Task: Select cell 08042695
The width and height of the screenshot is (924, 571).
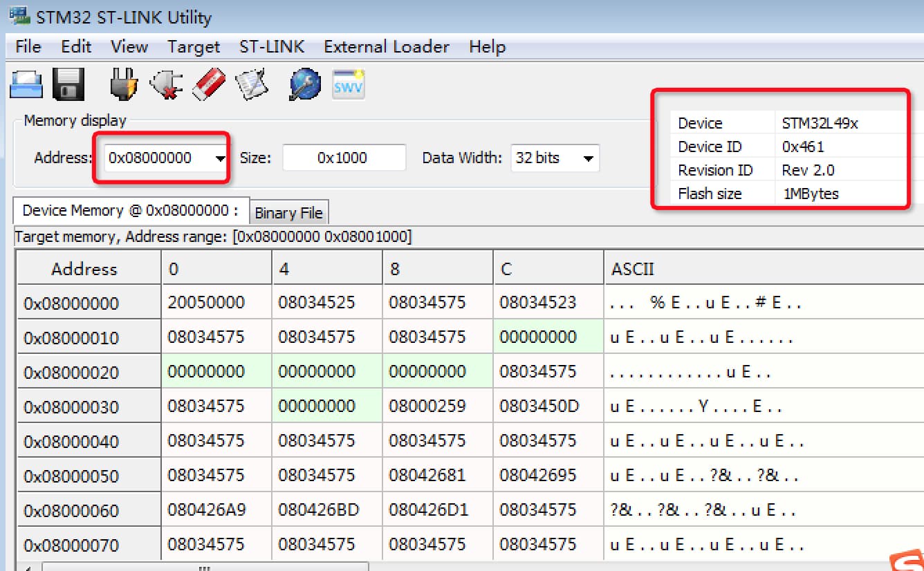Action: 548,475
